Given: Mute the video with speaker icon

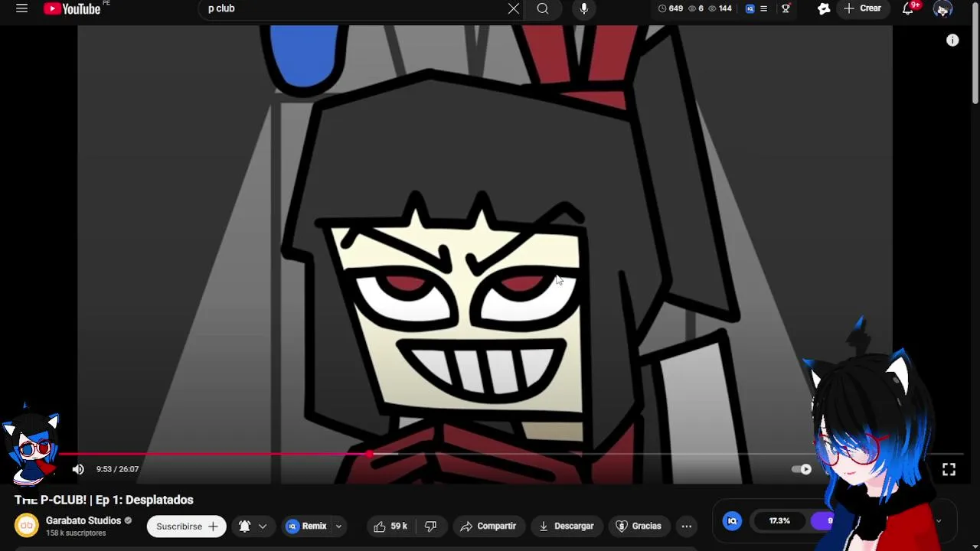Looking at the screenshot, I should [78, 469].
